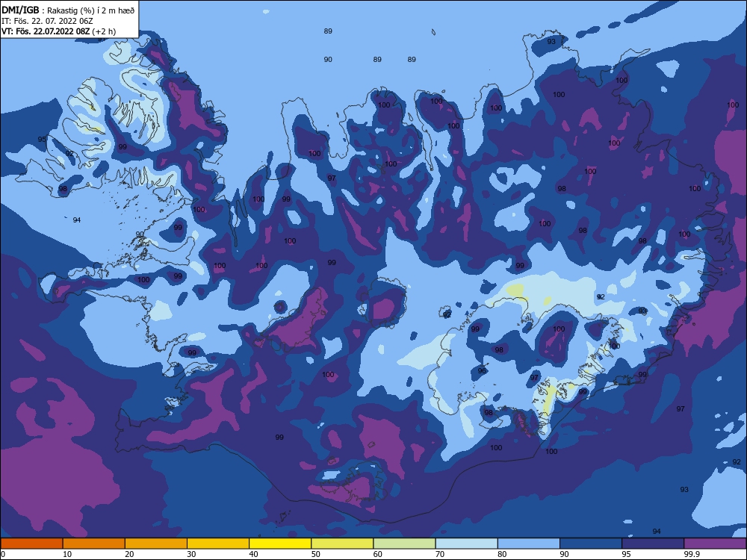747x560 pixels.
Task: Choose the light green 60–70 legend swatch
Action: [x=404, y=544]
